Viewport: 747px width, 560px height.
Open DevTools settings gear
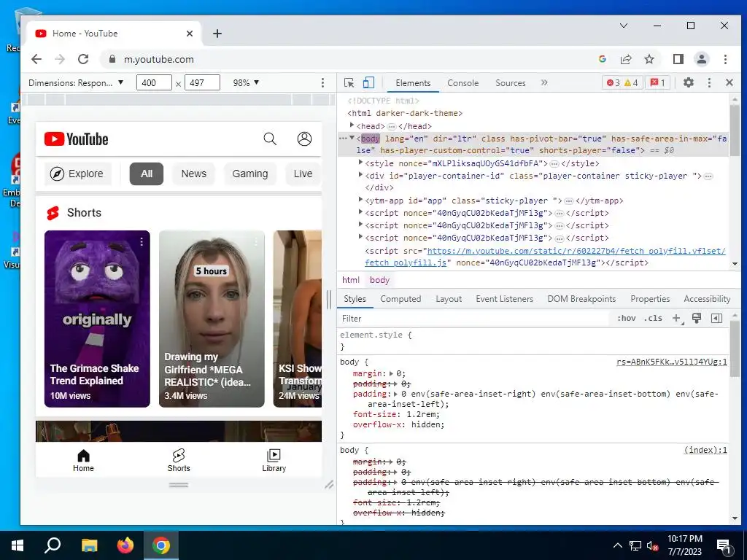[689, 83]
